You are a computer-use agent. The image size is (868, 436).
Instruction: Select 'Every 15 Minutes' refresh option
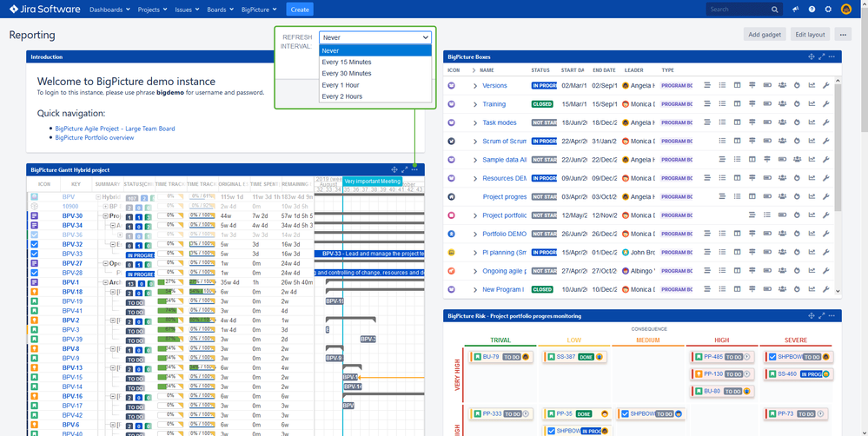point(375,62)
